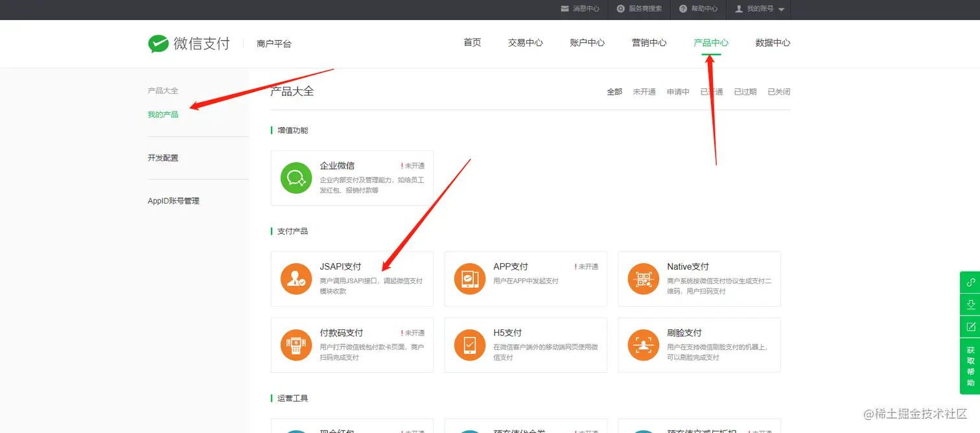Select the 已开通 filter

point(712,92)
